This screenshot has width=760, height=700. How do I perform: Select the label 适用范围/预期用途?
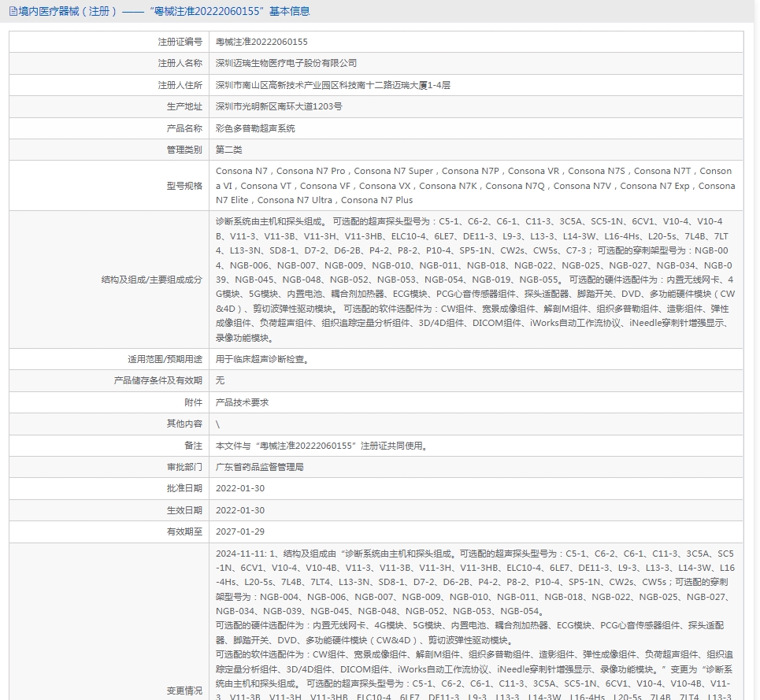165,359
